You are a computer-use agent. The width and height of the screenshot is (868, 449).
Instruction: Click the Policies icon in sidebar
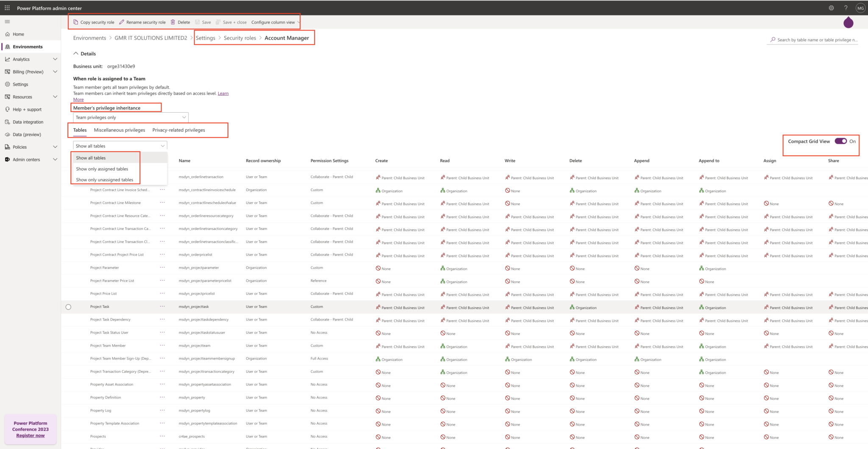[8, 147]
